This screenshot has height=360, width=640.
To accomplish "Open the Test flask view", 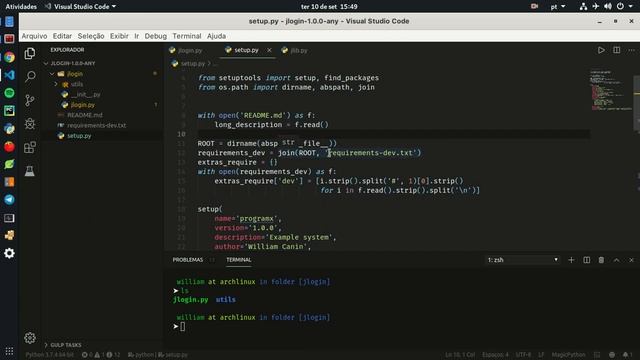I will (30, 171).
